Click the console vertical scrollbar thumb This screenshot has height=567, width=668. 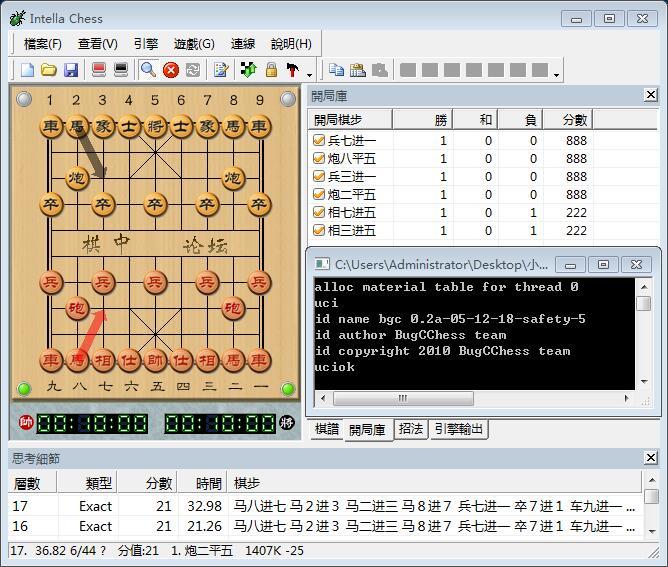coord(644,304)
